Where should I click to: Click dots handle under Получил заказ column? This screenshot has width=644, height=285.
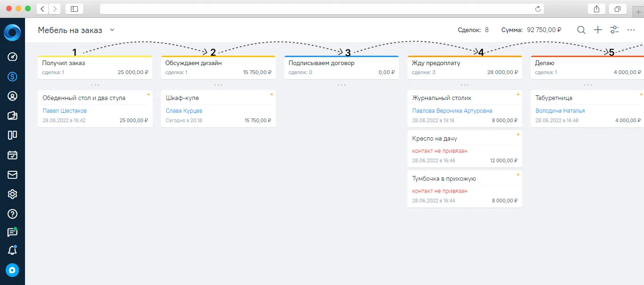pos(95,85)
